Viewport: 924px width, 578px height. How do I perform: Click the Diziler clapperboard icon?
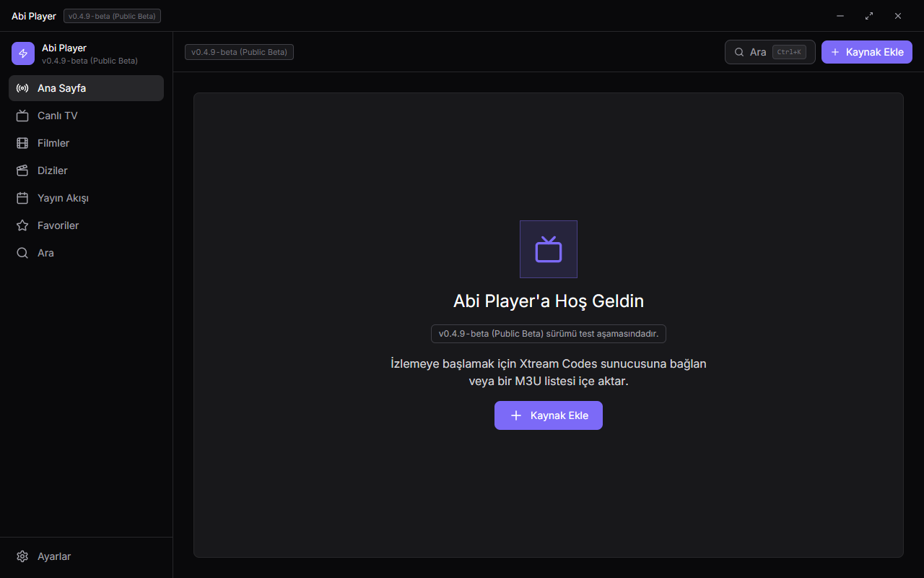[22, 171]
